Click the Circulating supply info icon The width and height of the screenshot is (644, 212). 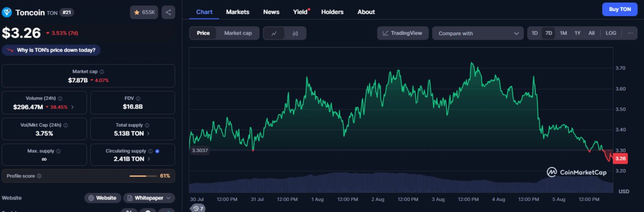(x=150, y=151)
